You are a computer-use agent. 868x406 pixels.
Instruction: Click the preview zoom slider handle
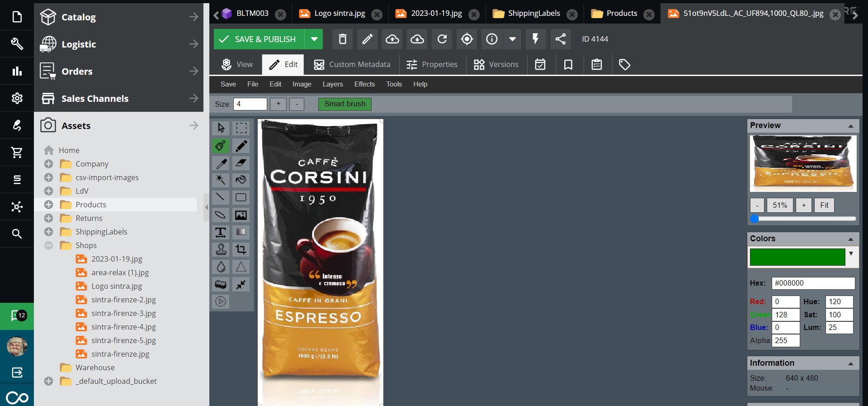click(755, 219)
